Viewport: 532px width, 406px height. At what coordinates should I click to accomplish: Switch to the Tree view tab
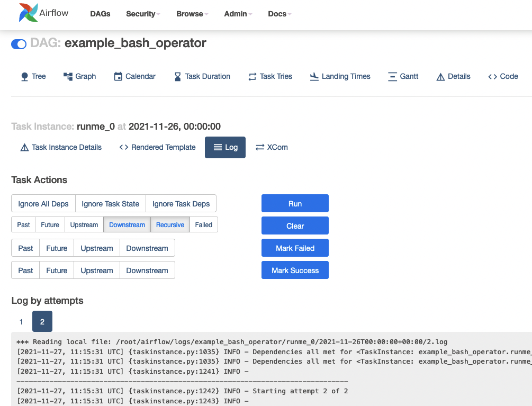[x=33, y=77]
